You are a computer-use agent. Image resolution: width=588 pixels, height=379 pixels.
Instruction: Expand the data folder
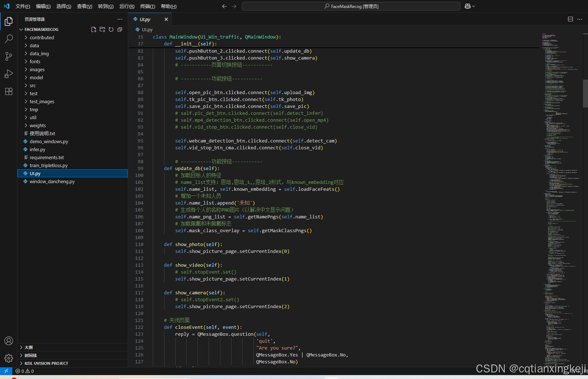click(x=73, y=45)
